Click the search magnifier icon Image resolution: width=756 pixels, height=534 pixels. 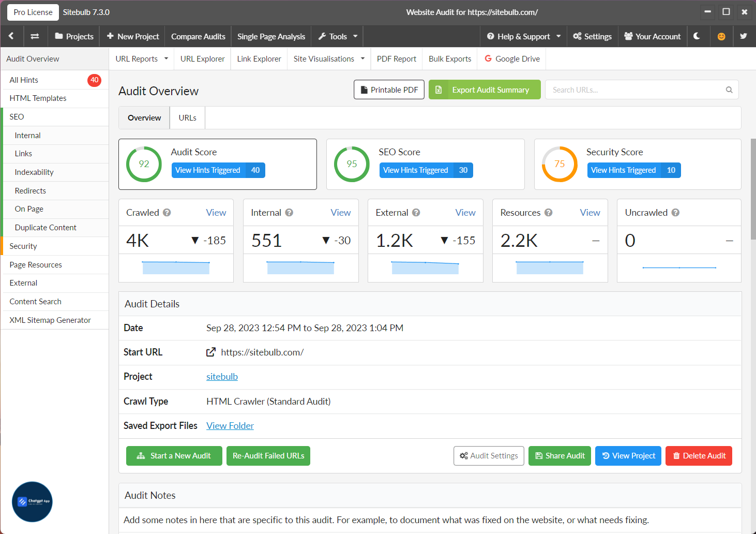(x=729, y=90)
